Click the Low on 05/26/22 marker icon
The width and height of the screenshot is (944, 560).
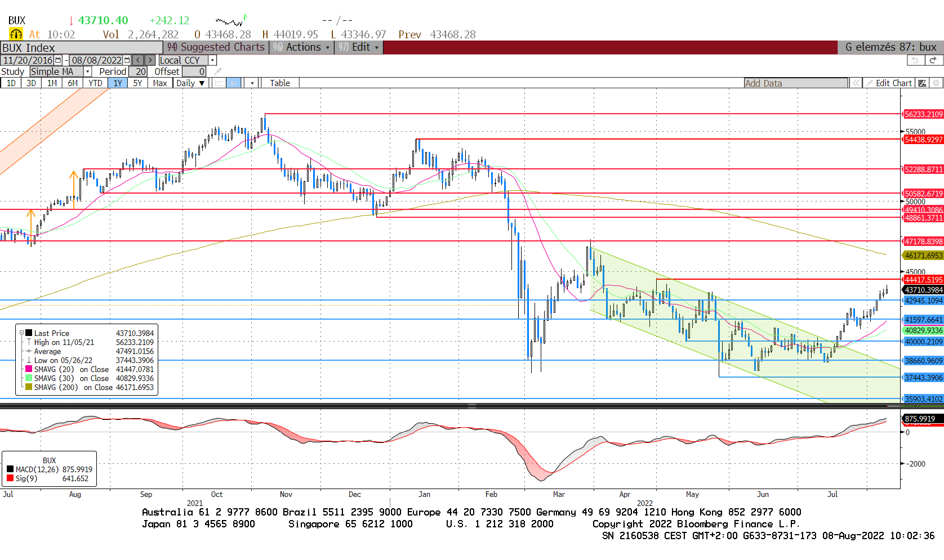pos(29,360)
